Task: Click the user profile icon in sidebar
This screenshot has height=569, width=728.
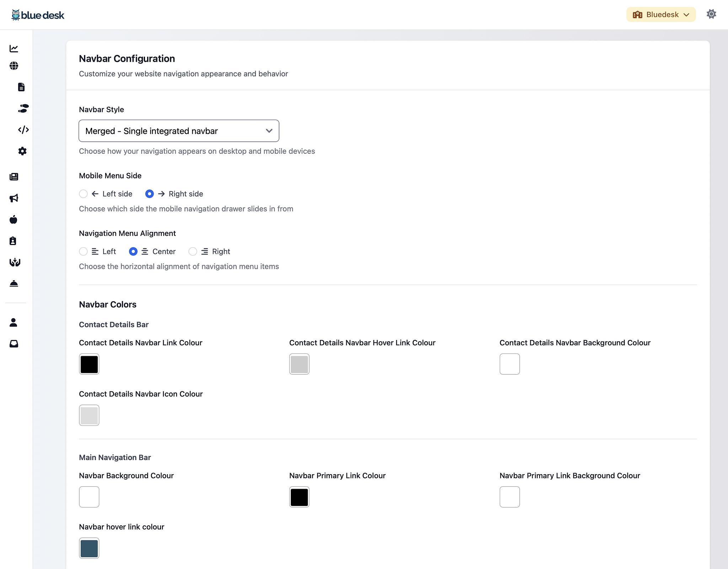Action: pyautogui.click(x=14, y=322)
